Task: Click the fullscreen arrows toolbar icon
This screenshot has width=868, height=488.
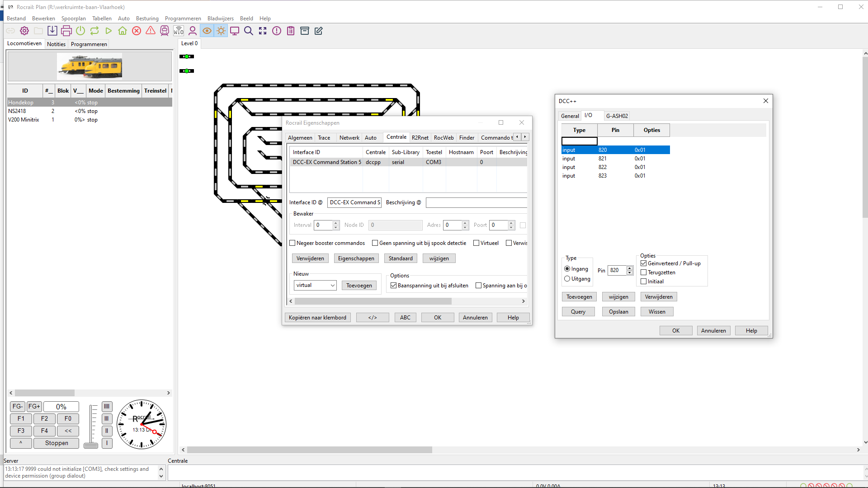Action: [x=263, y=31]
